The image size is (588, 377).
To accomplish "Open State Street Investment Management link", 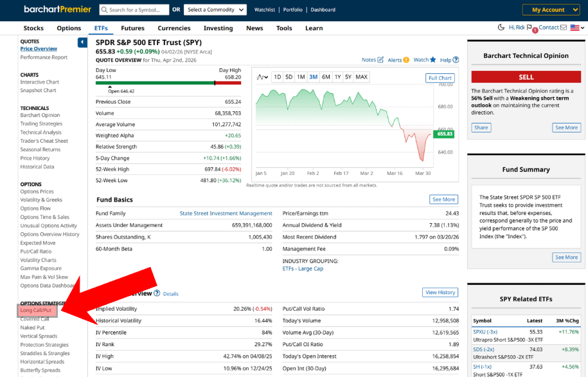I will pyautogui.click(x=226, y=214).
